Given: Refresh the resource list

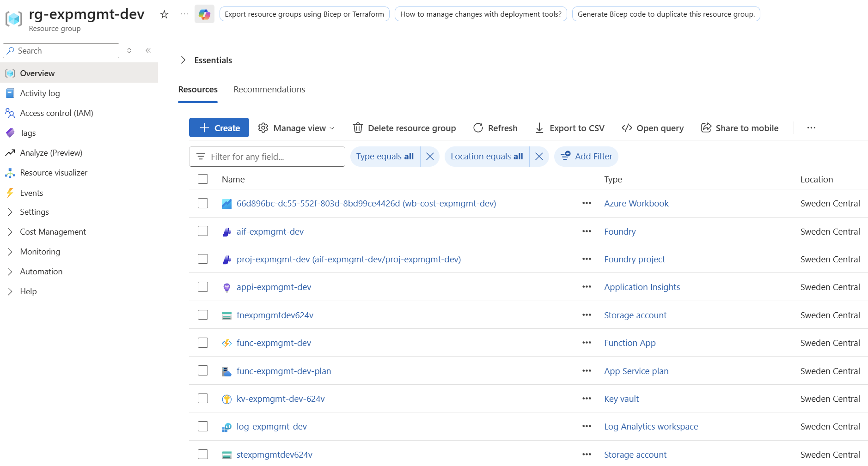Looking at the screenshot, I should [495, 128].
